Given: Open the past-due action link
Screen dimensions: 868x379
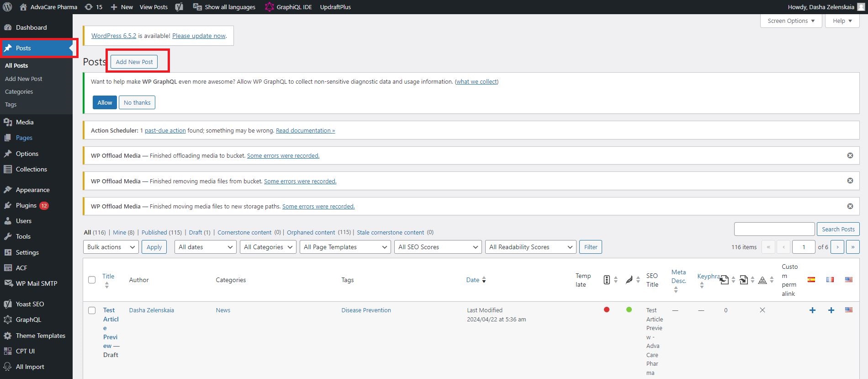Looking at the screenshot, I should (165, 130).
